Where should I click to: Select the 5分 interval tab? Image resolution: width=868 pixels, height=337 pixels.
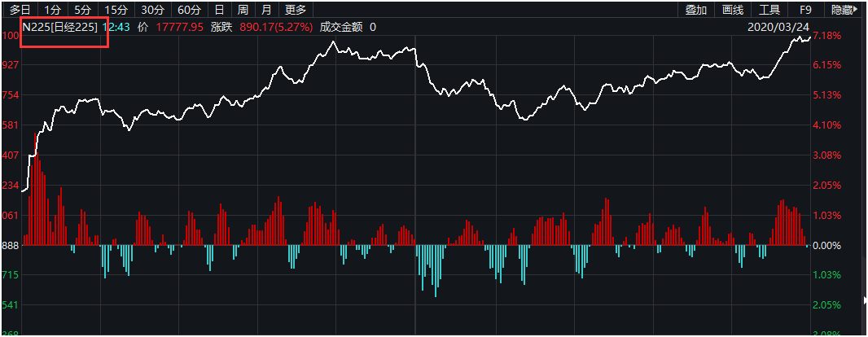point(82,10)
